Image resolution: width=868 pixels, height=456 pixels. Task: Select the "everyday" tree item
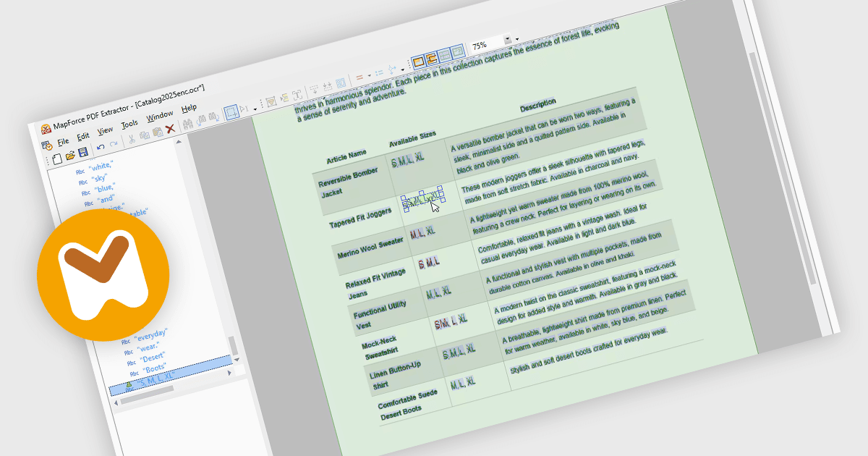(150, 334)
